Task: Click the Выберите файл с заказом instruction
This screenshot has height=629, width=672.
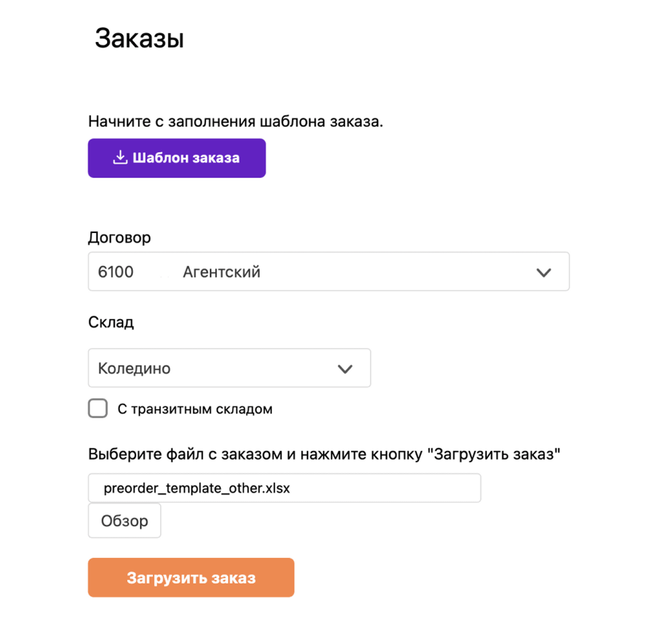Action: (x=324, y=454)
